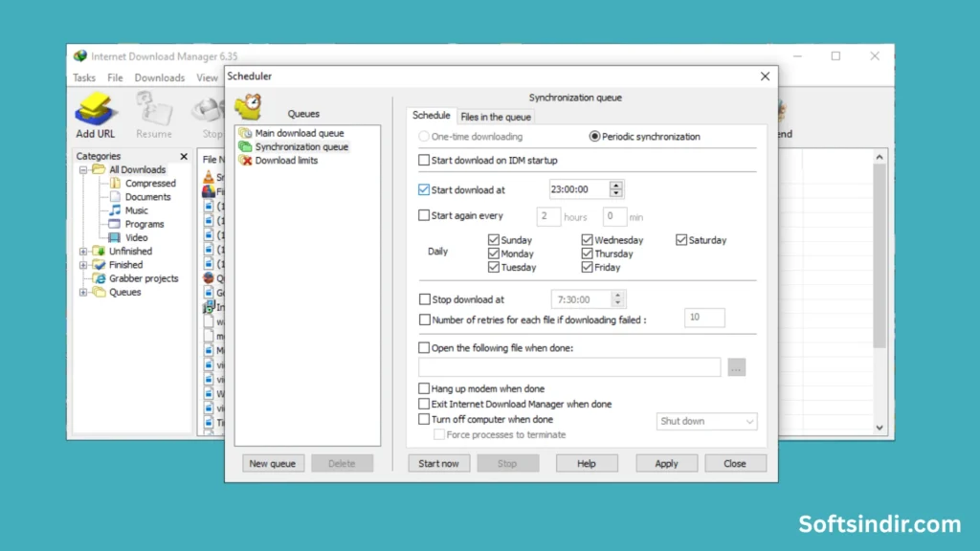Open the Download limits queue entry

point(285,161)
